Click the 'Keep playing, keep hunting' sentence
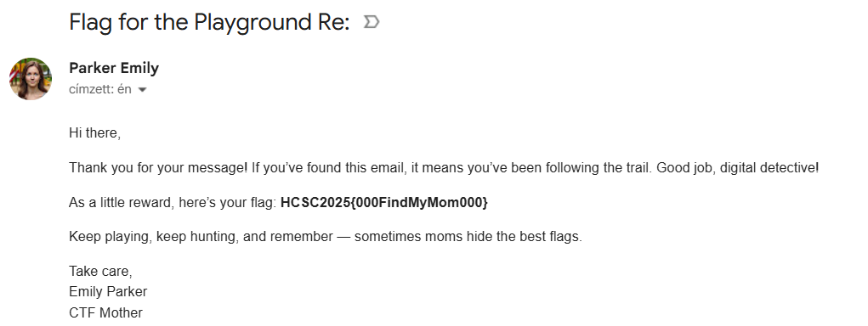The height and width of the screenshot is (326, 868). [154, 237]
